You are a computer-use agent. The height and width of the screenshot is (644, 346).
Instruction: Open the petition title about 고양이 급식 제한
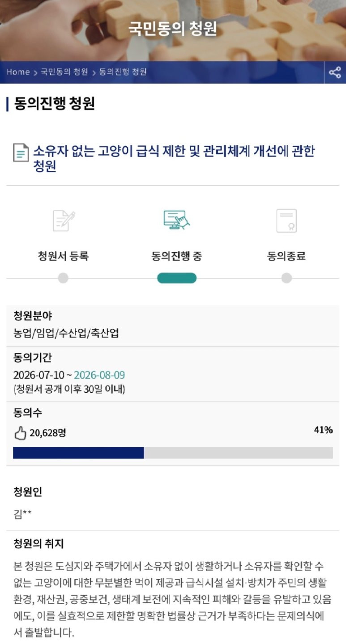(174, 158)
